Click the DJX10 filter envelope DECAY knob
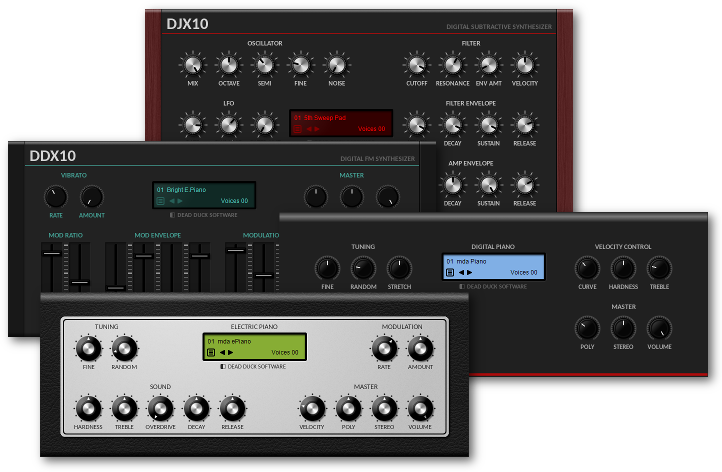This screenshot has height=472, width=722. tap(453, 125)
